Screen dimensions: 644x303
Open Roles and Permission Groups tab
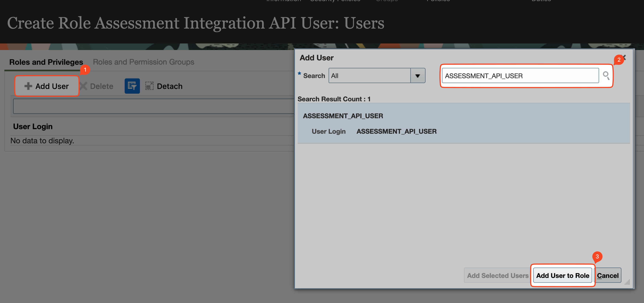[x=143, y=62]
